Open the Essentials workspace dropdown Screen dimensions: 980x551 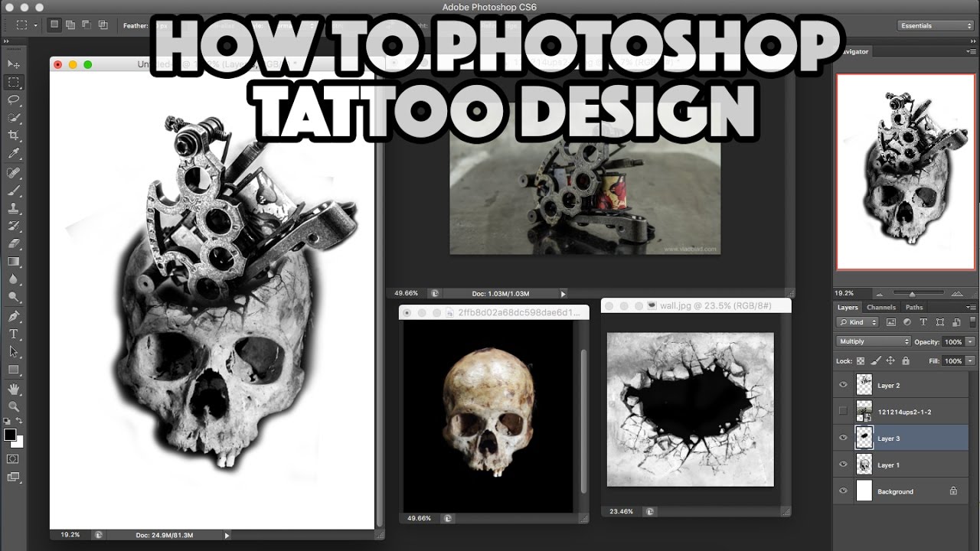(936, 25)
